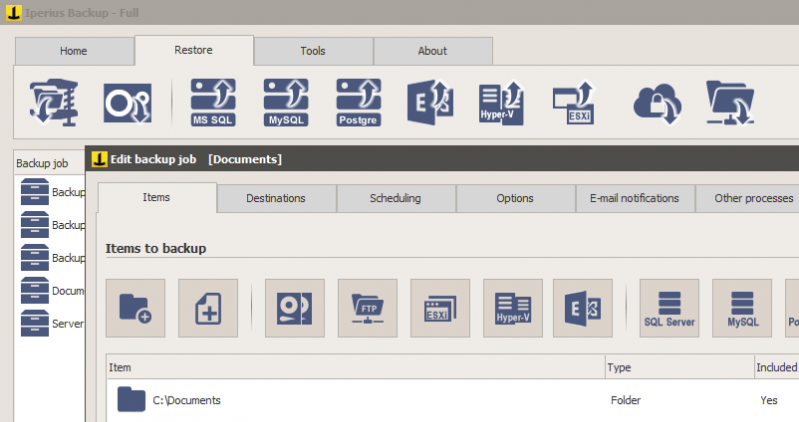This screenshot has height=422, width=799.
Task: Open the cloud download restore icon
Action: [x=657, y=103]
